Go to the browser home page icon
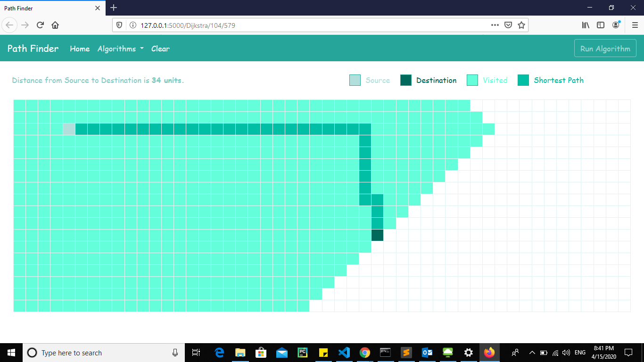Viewport: 644px width, 362px height. pyautogui.click(x=55, y=25)
